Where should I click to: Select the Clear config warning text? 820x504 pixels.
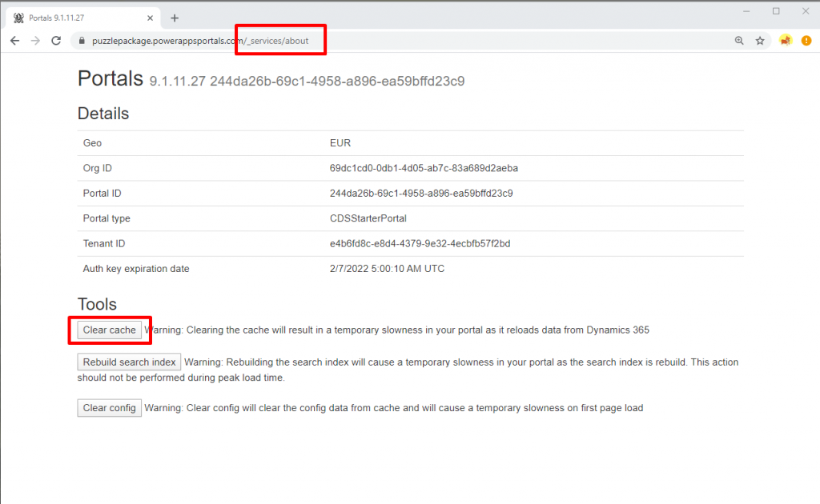394,408
